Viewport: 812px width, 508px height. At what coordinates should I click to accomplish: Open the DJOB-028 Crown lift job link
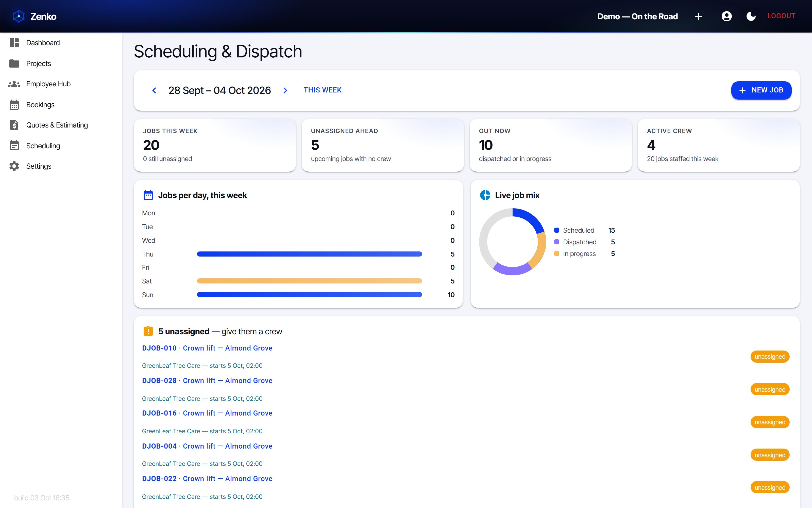pyautogui.click(x=207, y=381)
